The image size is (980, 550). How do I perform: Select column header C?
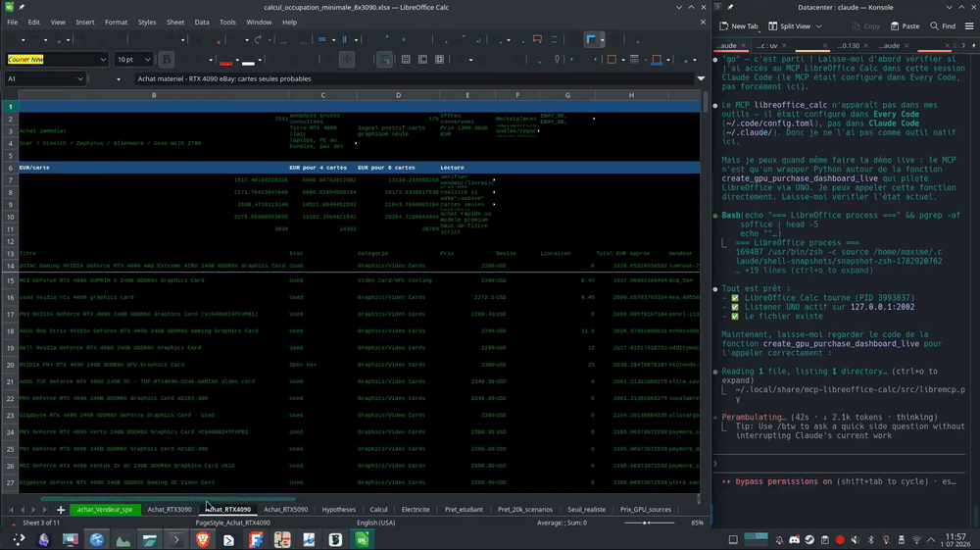coord(323,95)
